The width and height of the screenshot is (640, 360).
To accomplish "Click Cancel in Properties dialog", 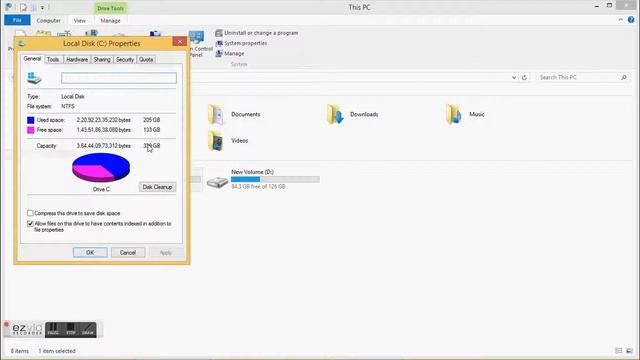I will [128, 253].
